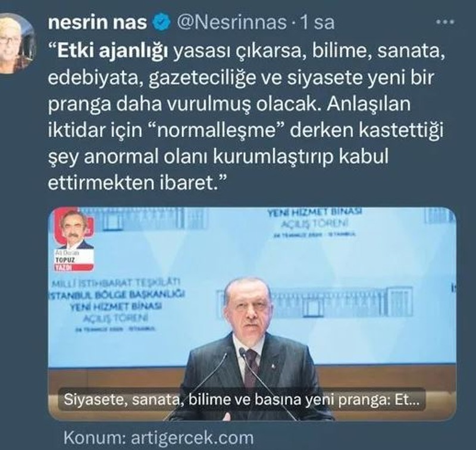Open the "Siyasete, sanata, bilime" card headline
This screenshot has height=450, width=476.
[242, 399]
